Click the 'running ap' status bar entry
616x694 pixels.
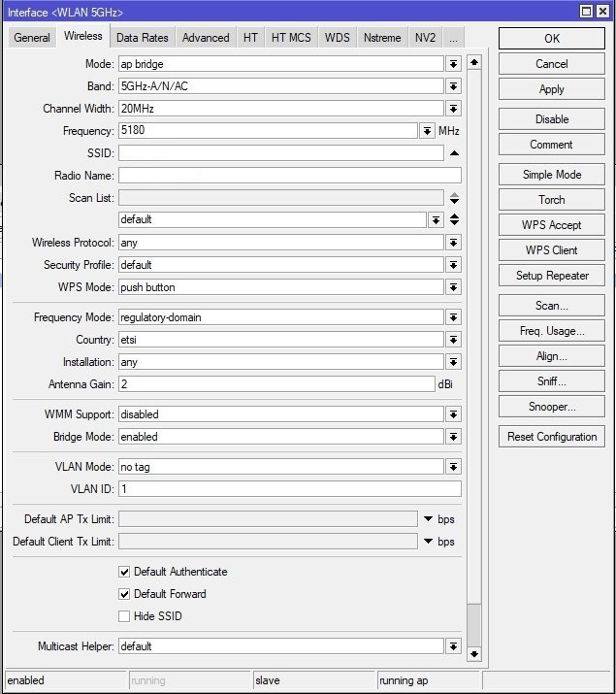pos(429,680)
